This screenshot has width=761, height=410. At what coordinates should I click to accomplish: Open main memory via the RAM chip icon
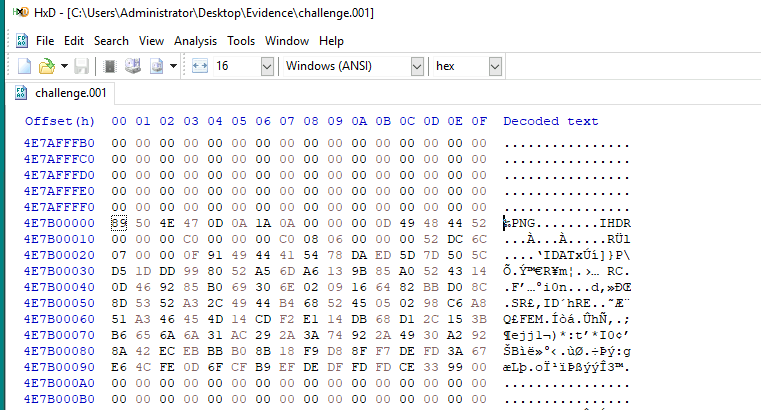click(110, 66)
